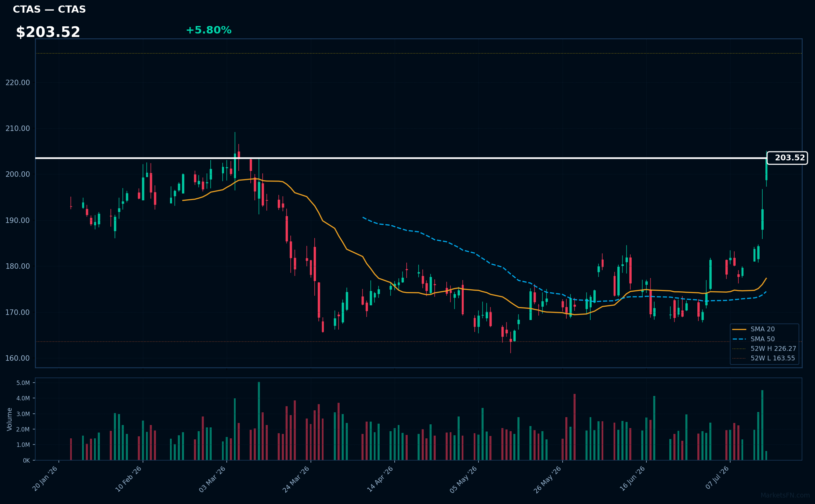Click the 4.0M volume axis label
Viewport: 815px width, 504px height.
[x=23, y=398]
